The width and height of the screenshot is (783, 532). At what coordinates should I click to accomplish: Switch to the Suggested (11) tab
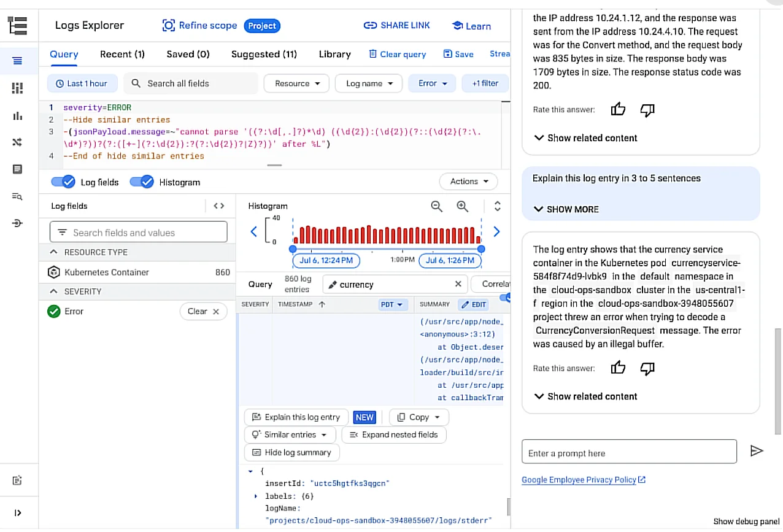264,54
